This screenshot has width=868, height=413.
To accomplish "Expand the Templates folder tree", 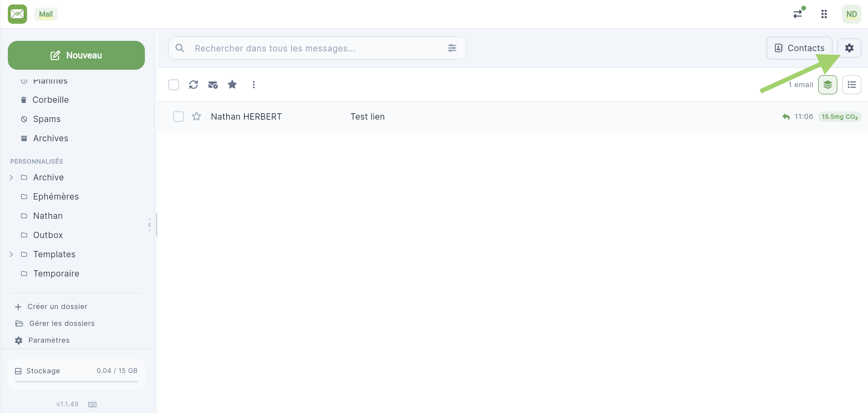I will pyautogui.click(x=11, y=254).
